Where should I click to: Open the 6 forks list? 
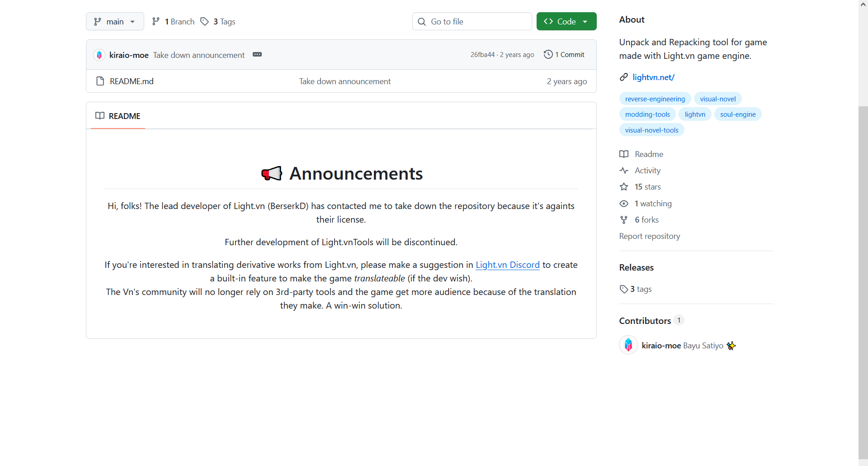639,219
